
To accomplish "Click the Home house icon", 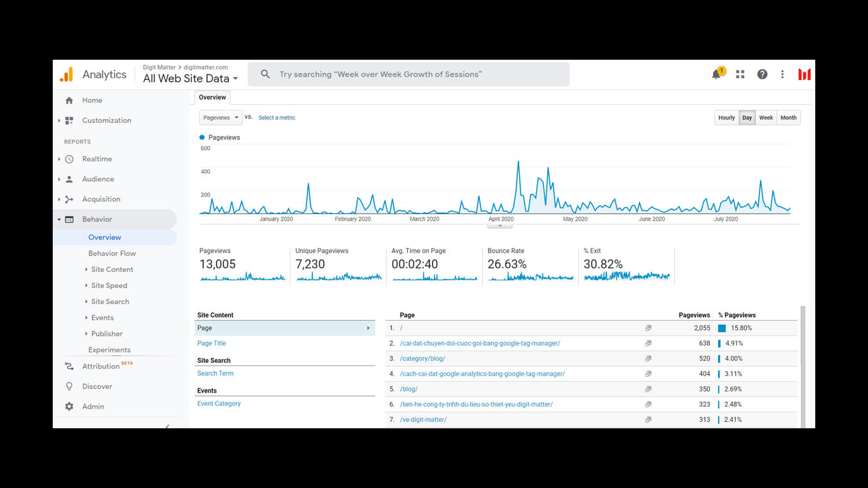I will coord(69,100).
